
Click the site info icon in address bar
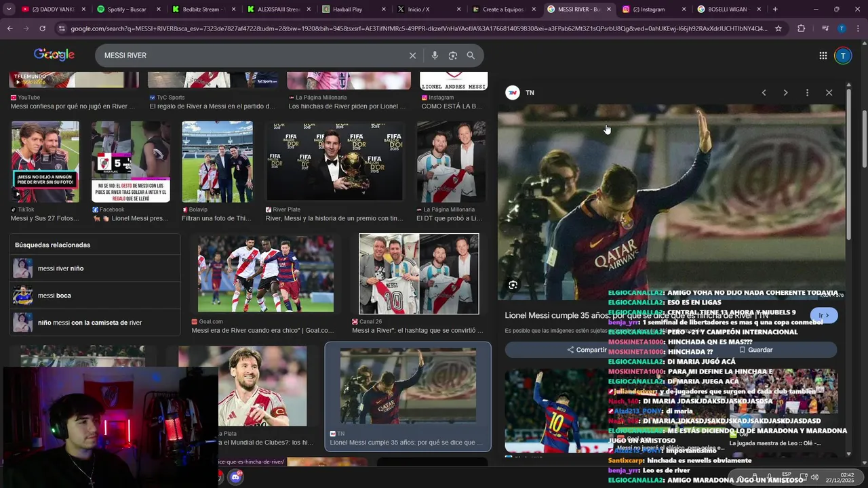coord(62,28)
